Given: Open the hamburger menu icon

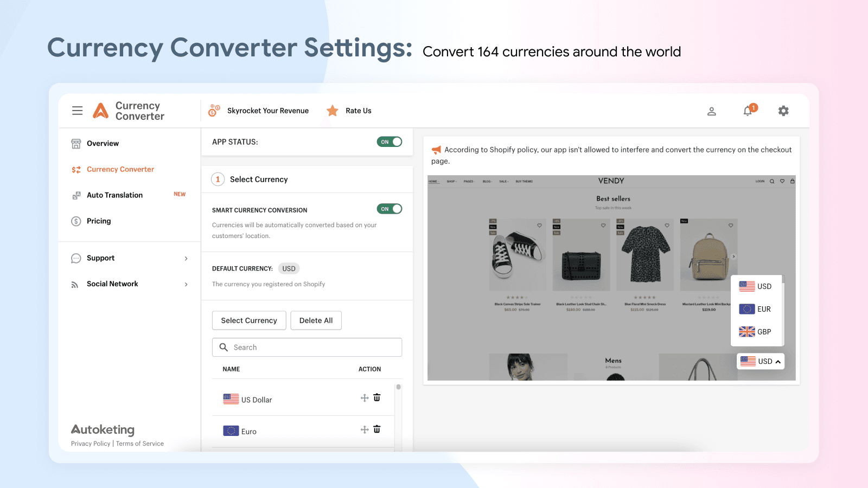Looking at the screenshot, I should (x=78, y=111).
